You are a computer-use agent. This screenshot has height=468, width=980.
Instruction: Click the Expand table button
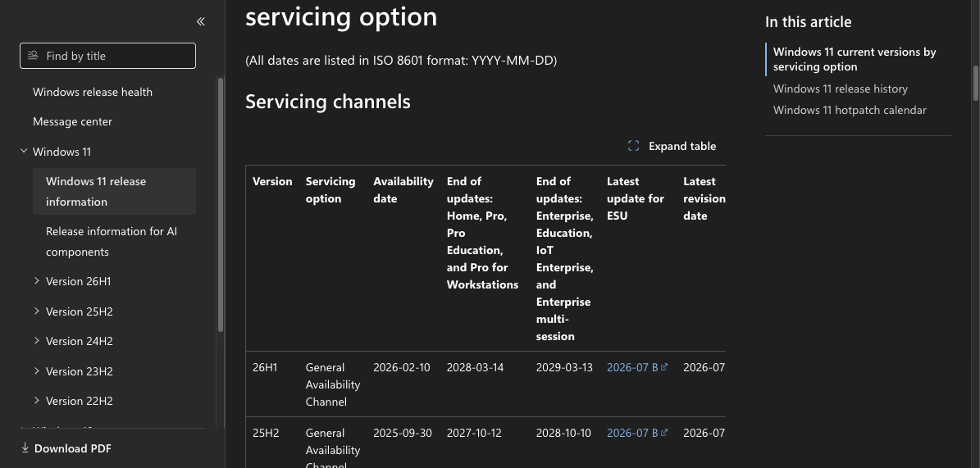pos(672,146)
